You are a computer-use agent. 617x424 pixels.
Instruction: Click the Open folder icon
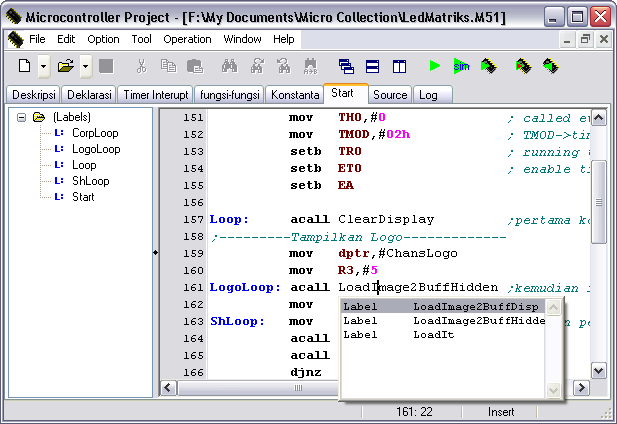66,66
